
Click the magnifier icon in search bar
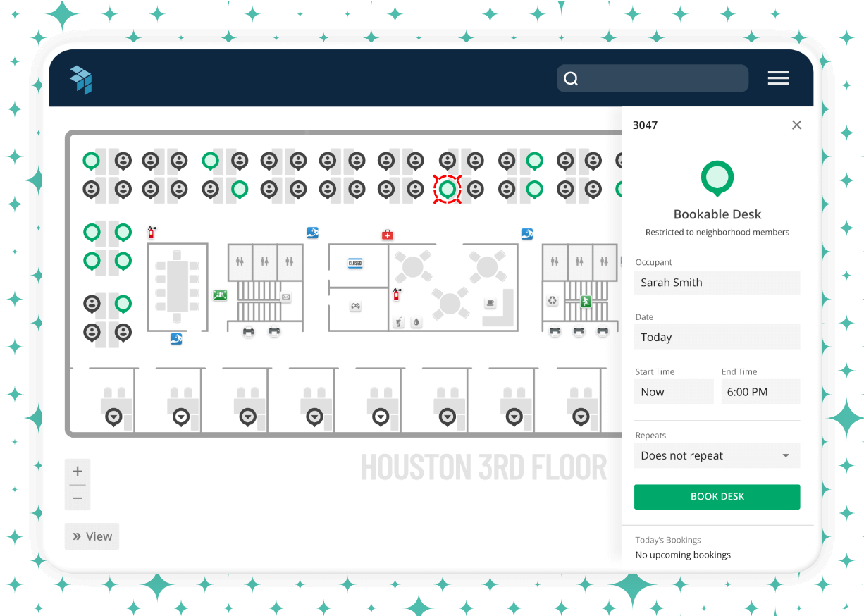coord(572,78)
